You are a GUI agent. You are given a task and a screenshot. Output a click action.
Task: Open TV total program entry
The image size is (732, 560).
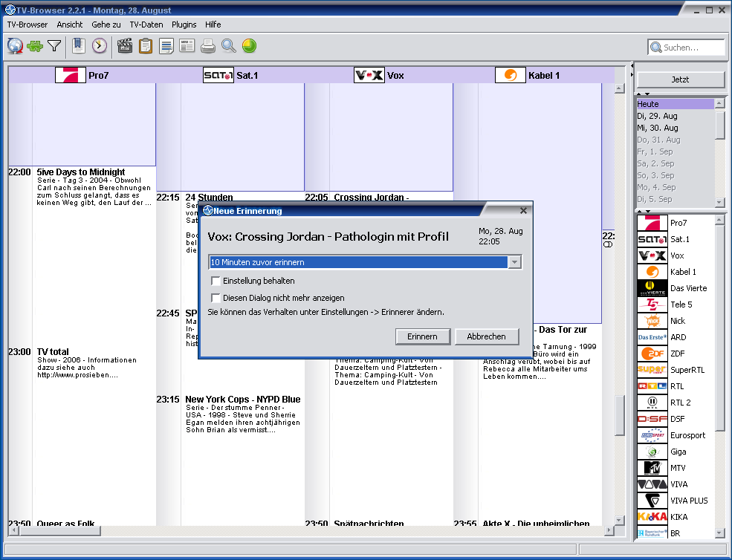point(53,352)
